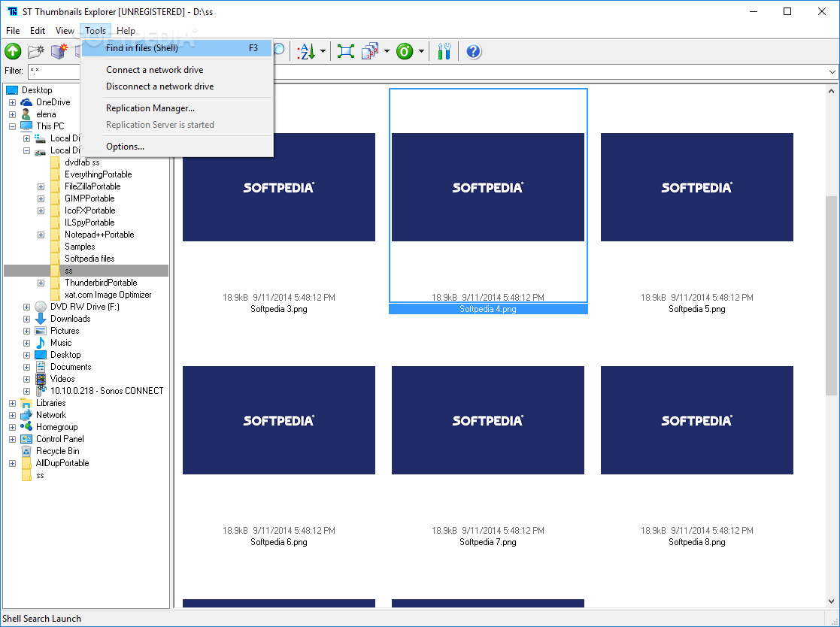Click the green fit-to-window arrows icon
Screen dimensions: 840x627
345,51
